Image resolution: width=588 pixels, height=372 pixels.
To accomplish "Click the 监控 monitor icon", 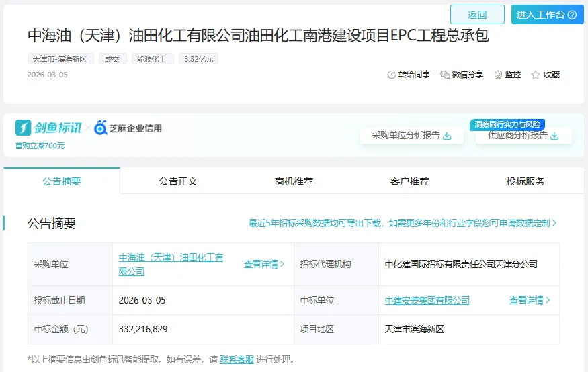I will tap(498, 75).
